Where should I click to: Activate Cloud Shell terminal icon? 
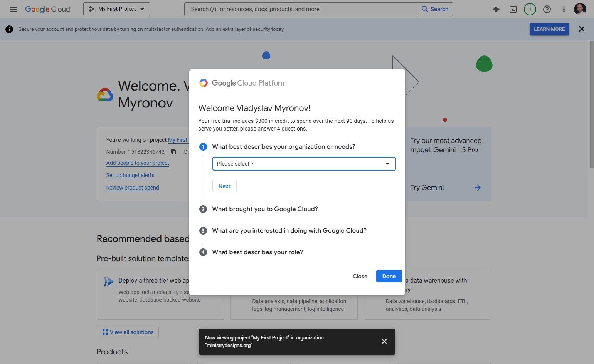[x=513, y=9]
